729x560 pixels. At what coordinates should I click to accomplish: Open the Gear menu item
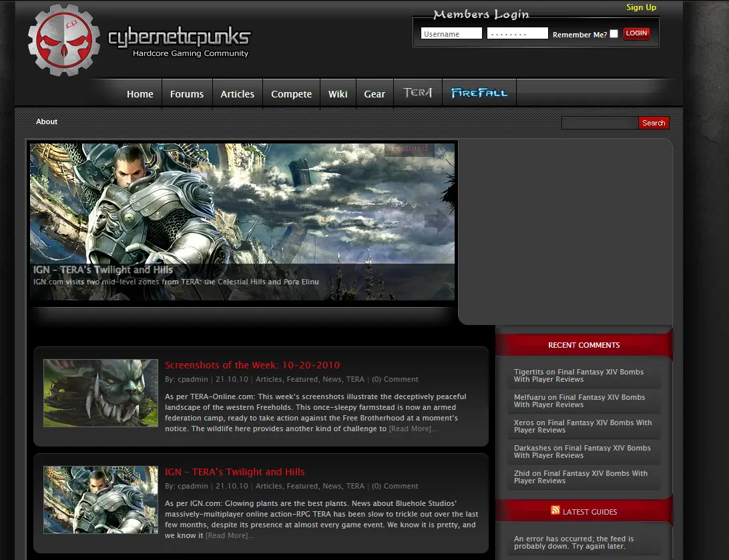click(375, 94)
